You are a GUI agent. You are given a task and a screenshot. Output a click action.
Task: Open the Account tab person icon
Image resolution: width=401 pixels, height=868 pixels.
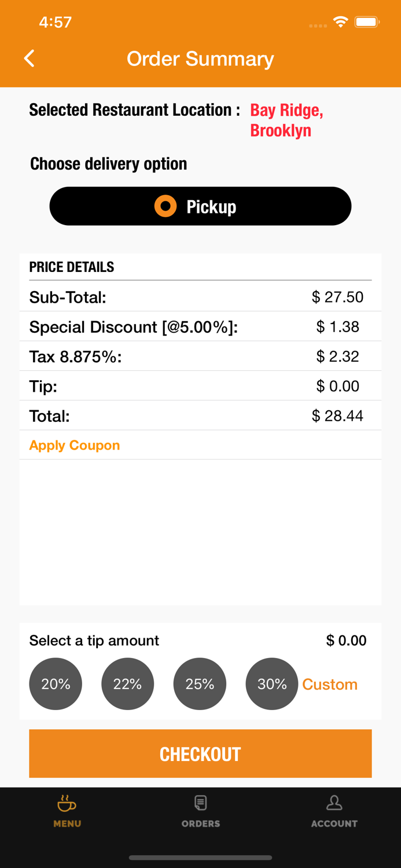(334, 803)
